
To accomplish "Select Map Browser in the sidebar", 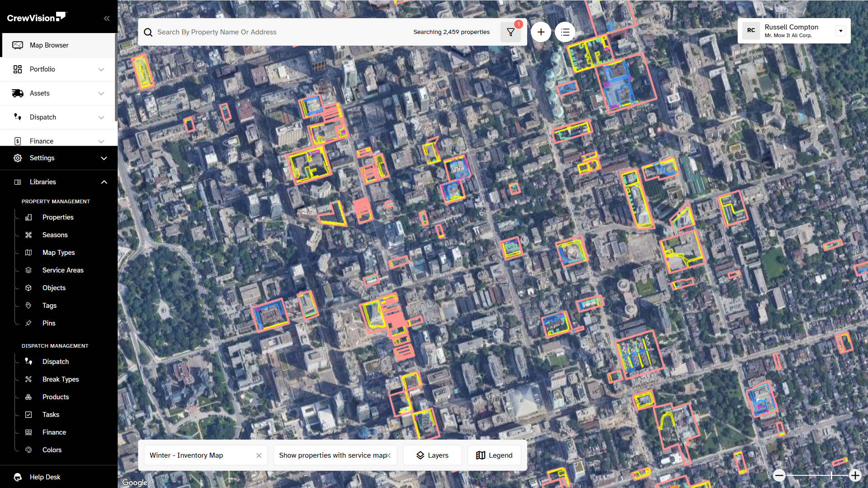I will click(x=58, y=45).
